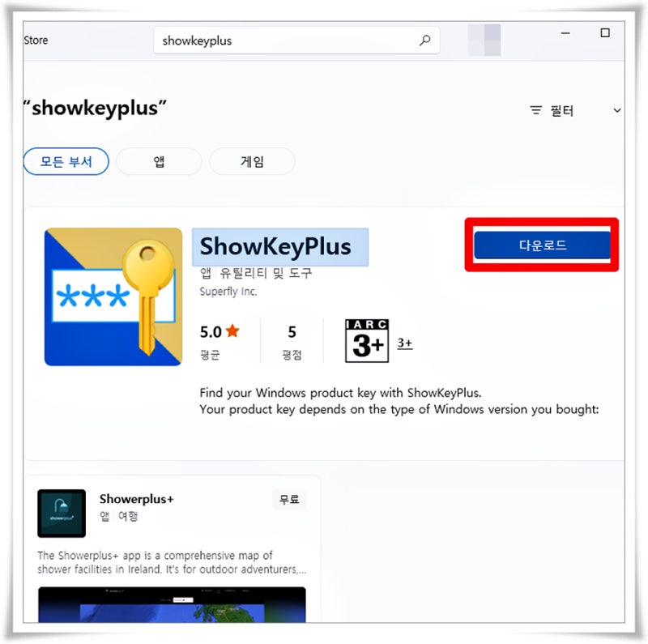Open the user profile avatar
Screen dimensions: 648x644
click(484, 40)
